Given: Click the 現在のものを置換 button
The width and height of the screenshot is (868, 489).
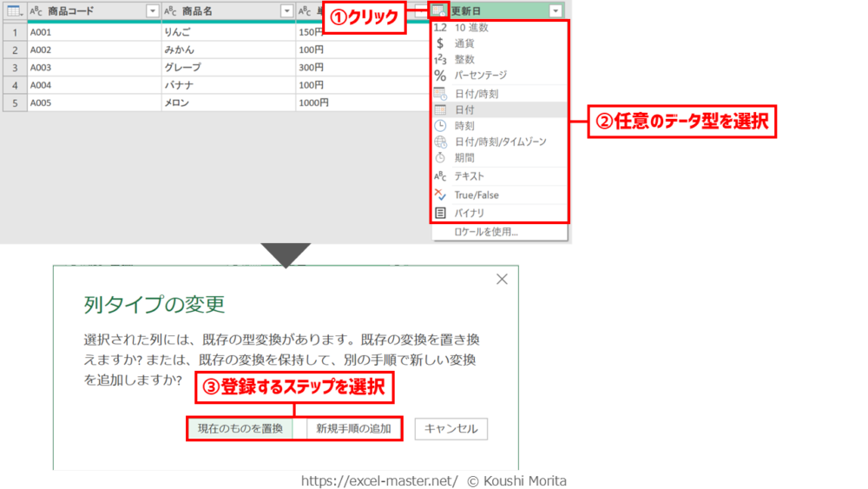Looking at the screenshot, I should (x=240, y=428).
